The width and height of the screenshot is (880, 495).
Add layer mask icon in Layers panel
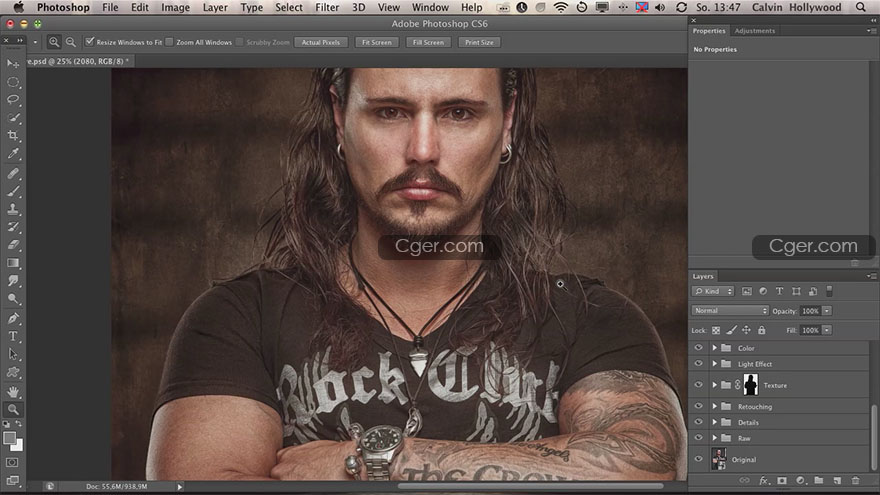pos(782,480)
